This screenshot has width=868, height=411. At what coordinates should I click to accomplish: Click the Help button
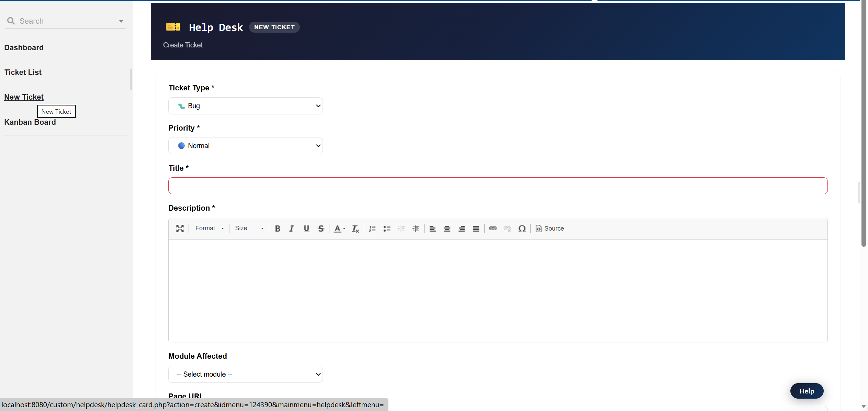[x=807, y=391]
